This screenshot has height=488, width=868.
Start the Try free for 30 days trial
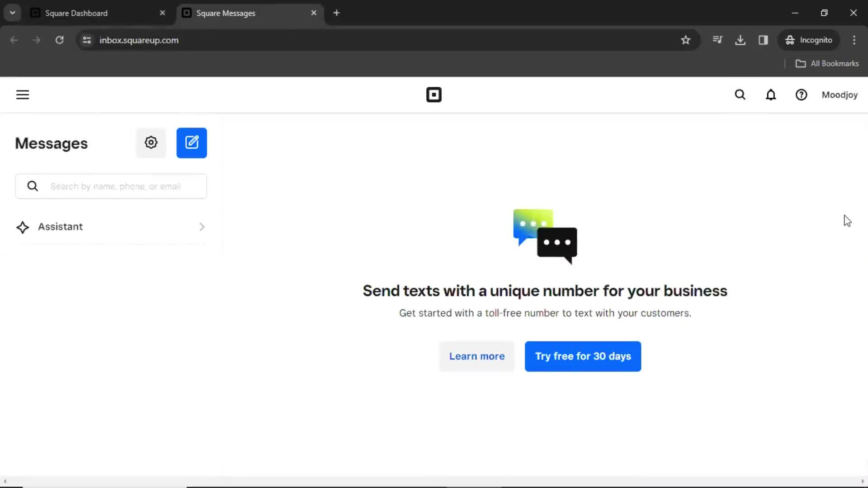[583, 357]
